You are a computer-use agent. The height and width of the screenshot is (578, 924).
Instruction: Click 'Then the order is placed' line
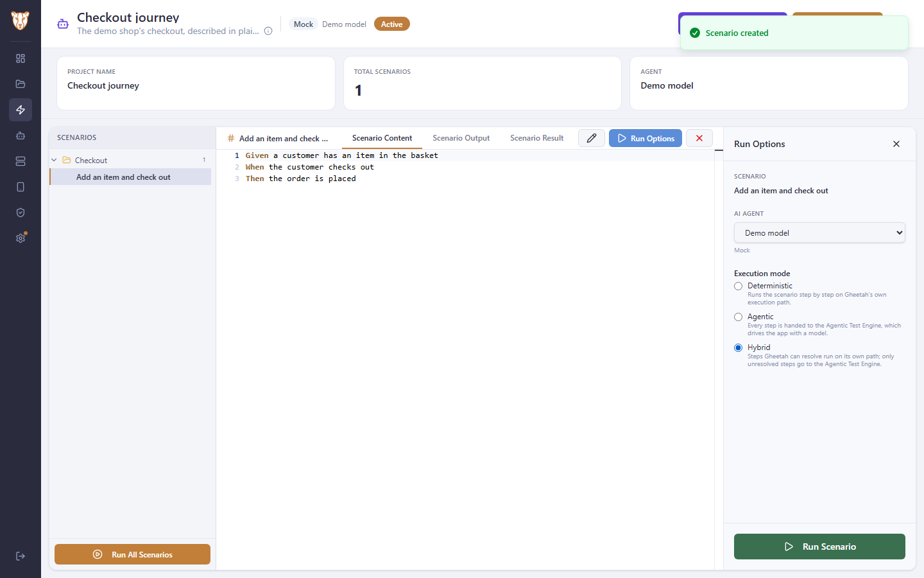pyautogui.click(x=300, y=179)
